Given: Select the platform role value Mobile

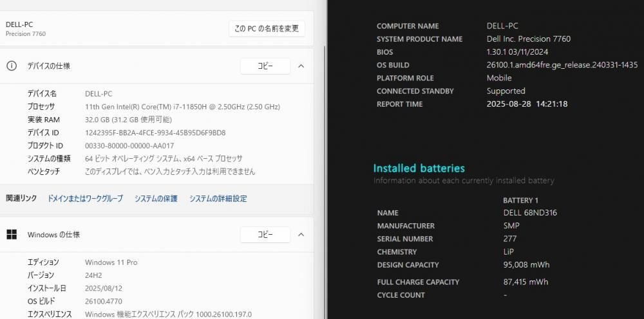Looking at the screenshot, I should [499, 78].
